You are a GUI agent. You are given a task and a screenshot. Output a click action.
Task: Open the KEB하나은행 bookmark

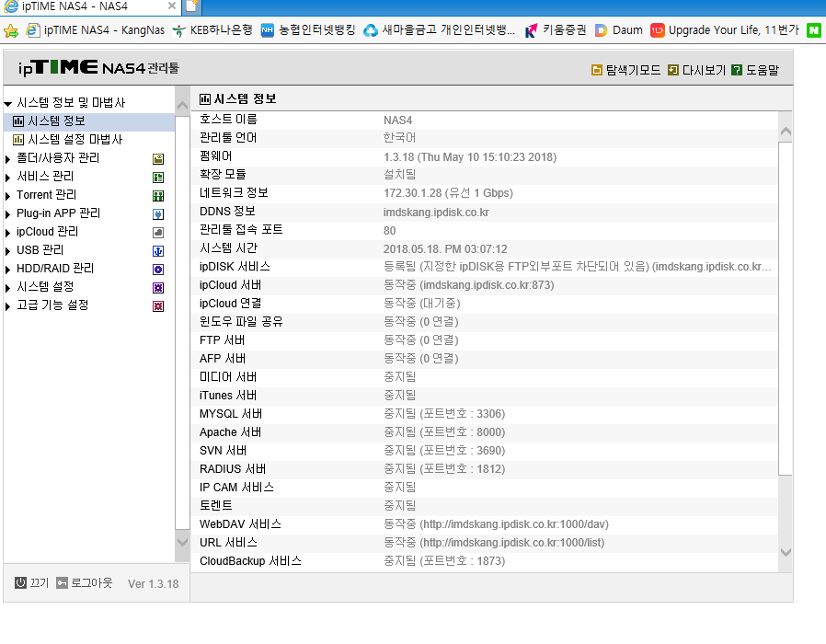[212, 30]
